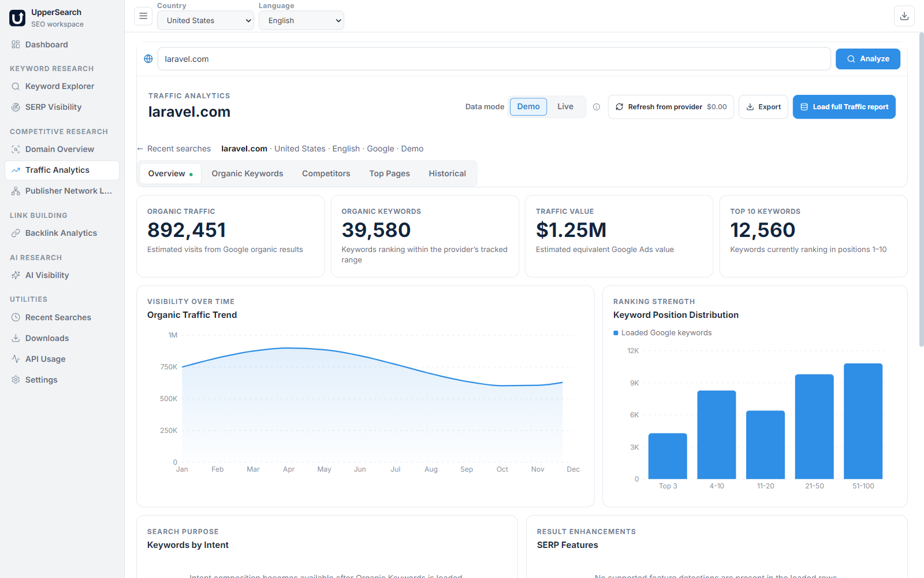Click the Backlink Analytics link icon

tap(16, 233)
